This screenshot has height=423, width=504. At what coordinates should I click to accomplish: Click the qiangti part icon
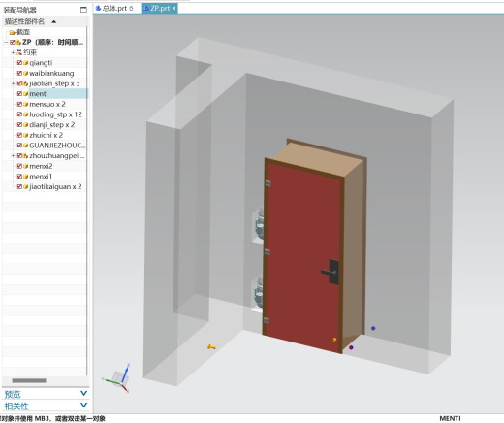[25, 63]
